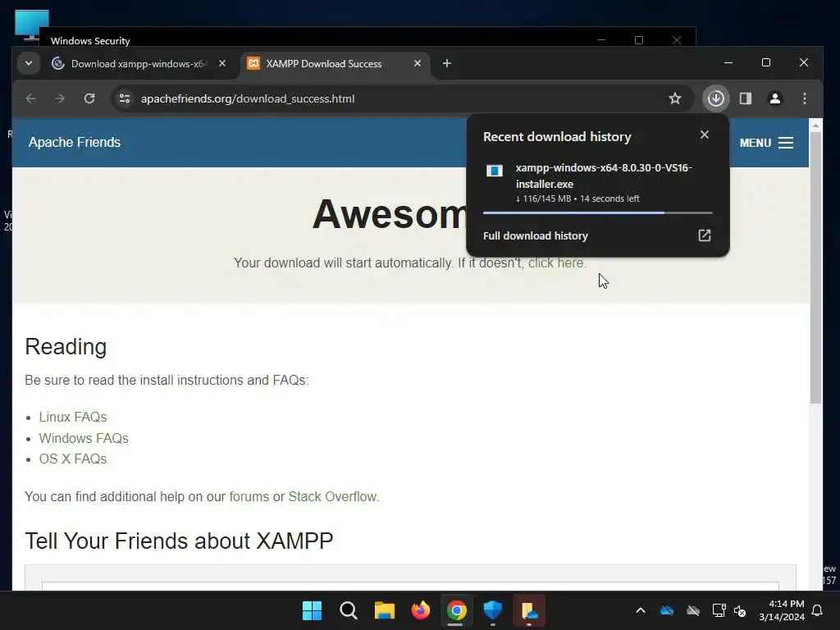Go forward with the arrow button
The height and width of the screenshot is (630, 840).
(x=60, y=98)
